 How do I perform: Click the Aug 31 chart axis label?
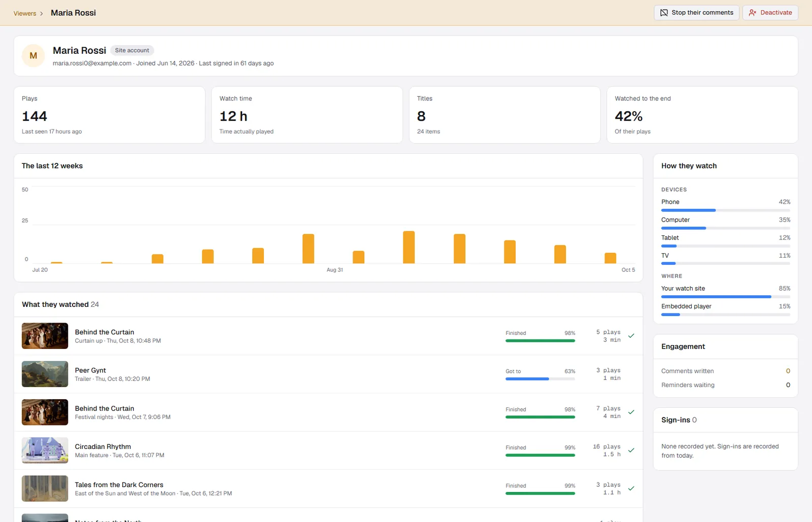tap(334, 270)
